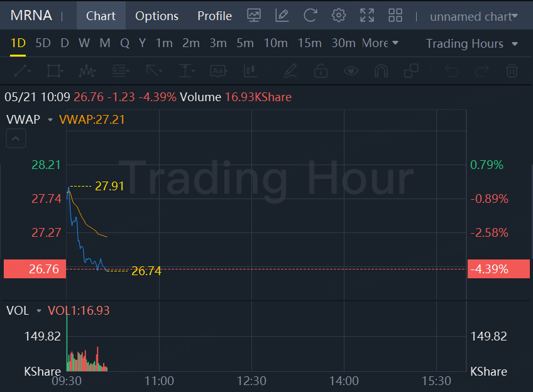Toggle magnet snap mode
Screen dimensions: 533x392
click(381, 71)
